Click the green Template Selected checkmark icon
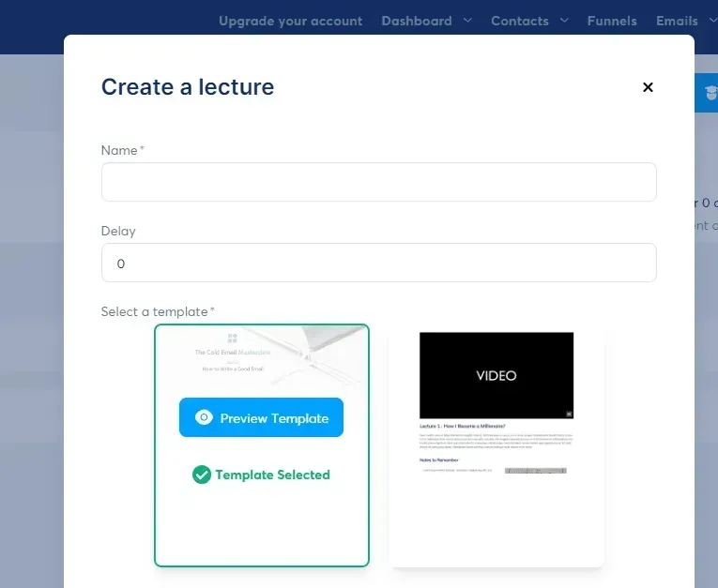 click(201, 475)
